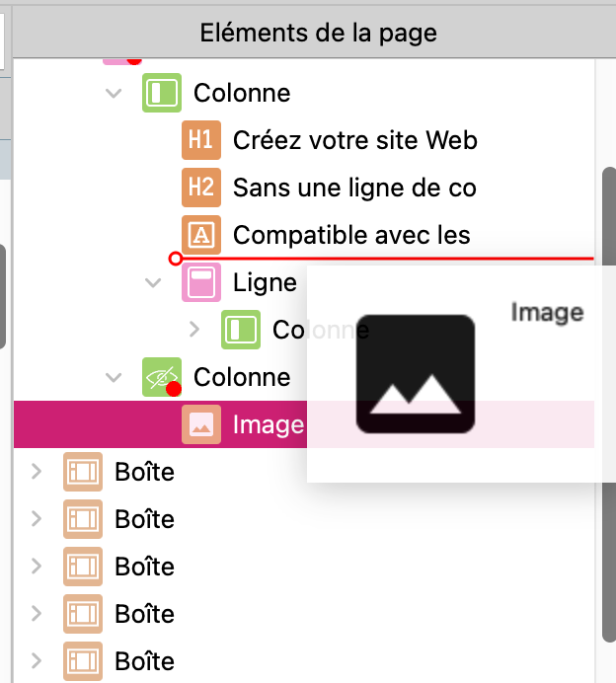Click the pink Ligne row icon

(200, 283)
